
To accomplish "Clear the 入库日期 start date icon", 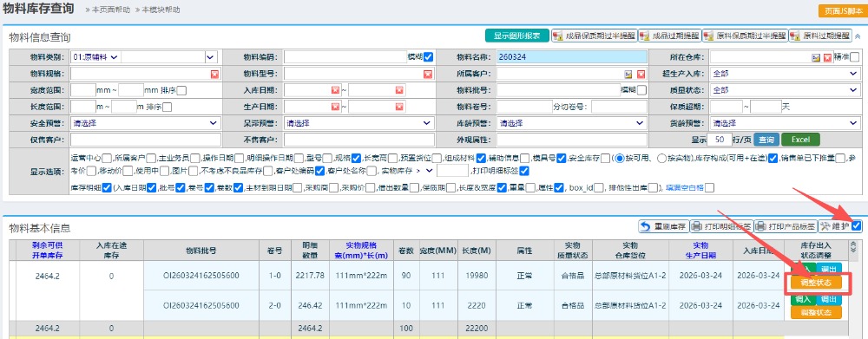I will (335, 90).
